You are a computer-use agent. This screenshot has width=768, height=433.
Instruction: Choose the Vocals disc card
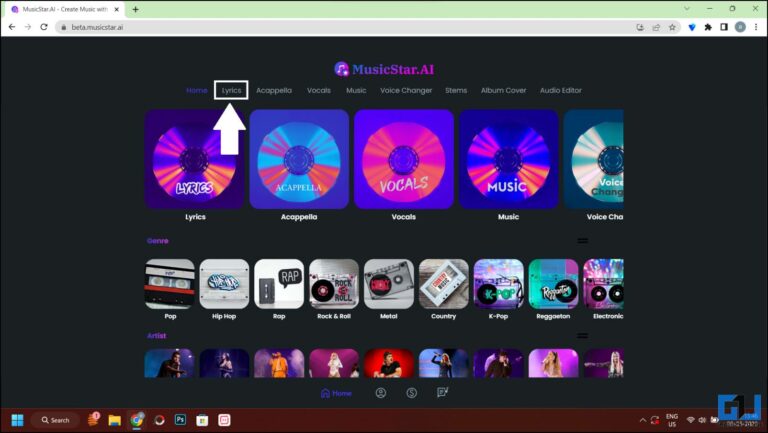point(403,159)
